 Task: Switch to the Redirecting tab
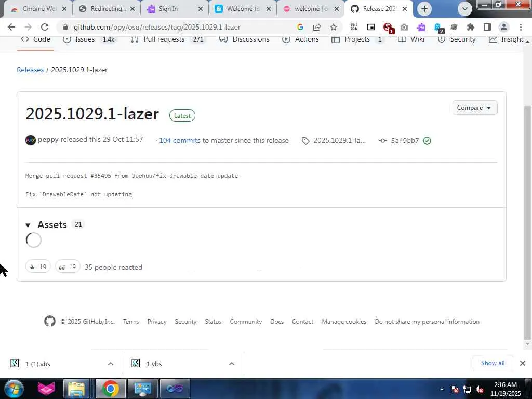tap(107, 9)
